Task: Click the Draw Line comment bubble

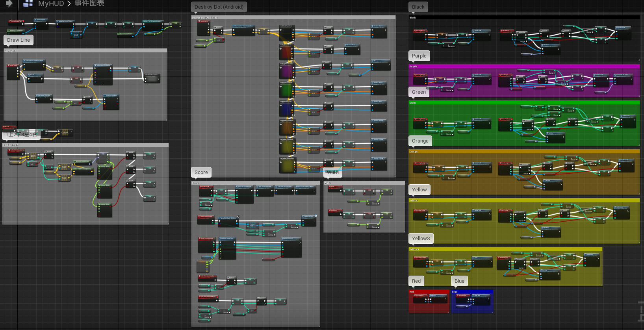Action: coord(19,40)
